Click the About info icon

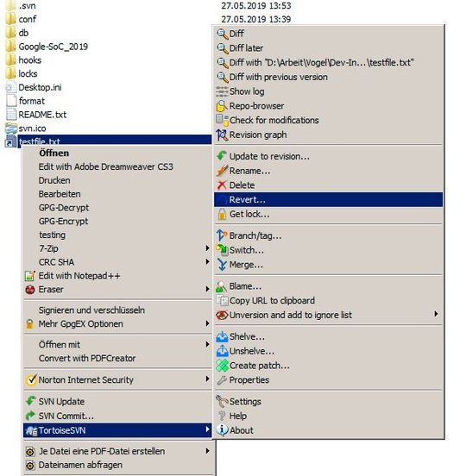click(x=222, y=429)
